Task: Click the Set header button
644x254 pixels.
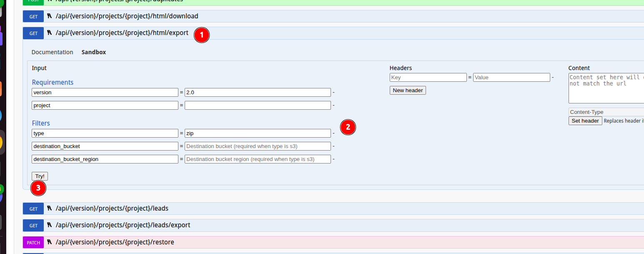Action: pos(585,121)
